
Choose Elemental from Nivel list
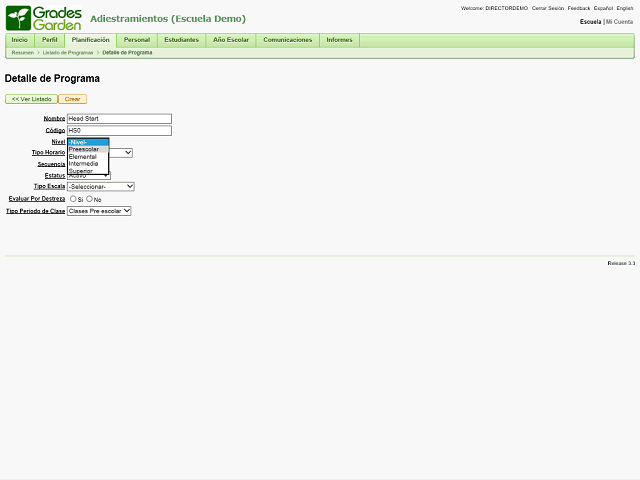point(88,157)
